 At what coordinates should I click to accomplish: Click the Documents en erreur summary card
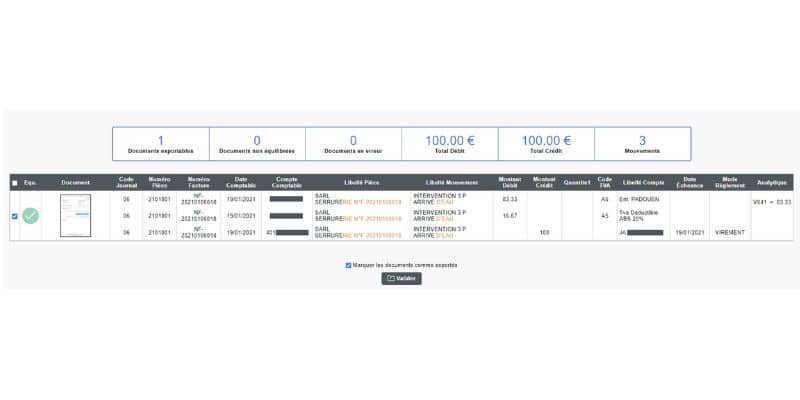[x=353, y=144]
